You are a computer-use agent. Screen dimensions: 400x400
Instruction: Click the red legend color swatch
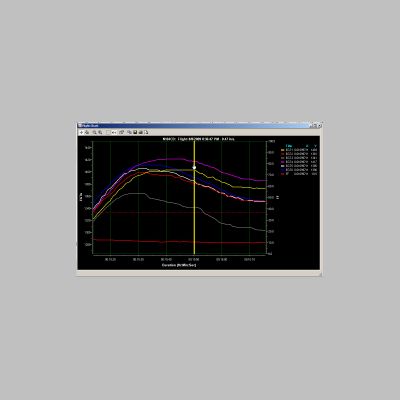click(283, 174)
